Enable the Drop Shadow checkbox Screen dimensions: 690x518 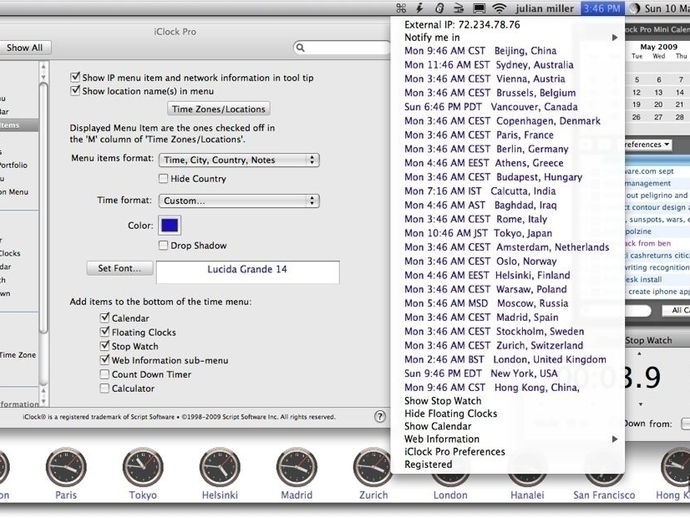tap(163, 245)
